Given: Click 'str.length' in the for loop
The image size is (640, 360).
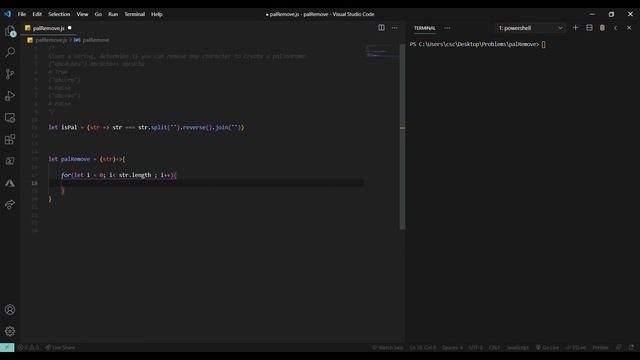Looking at the screenshot, I should 135,175.
